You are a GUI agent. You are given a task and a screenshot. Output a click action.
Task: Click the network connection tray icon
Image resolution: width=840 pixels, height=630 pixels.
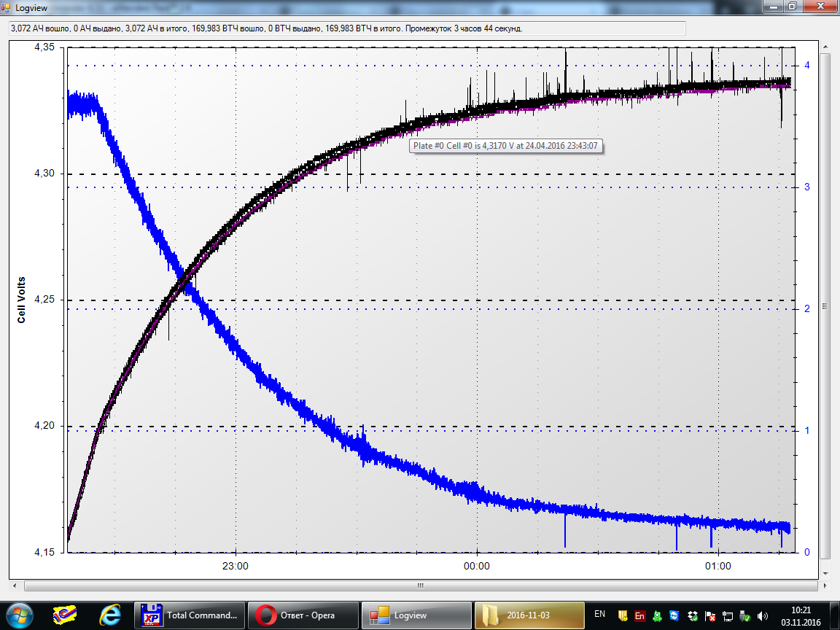(x=727, y=615)
